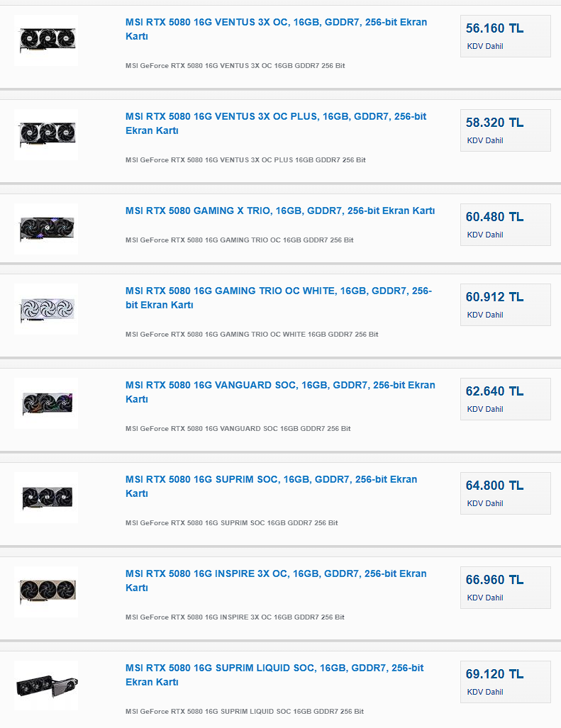
Task: Follow the VANGUARD SOC product title link
Action: point(280,392)
